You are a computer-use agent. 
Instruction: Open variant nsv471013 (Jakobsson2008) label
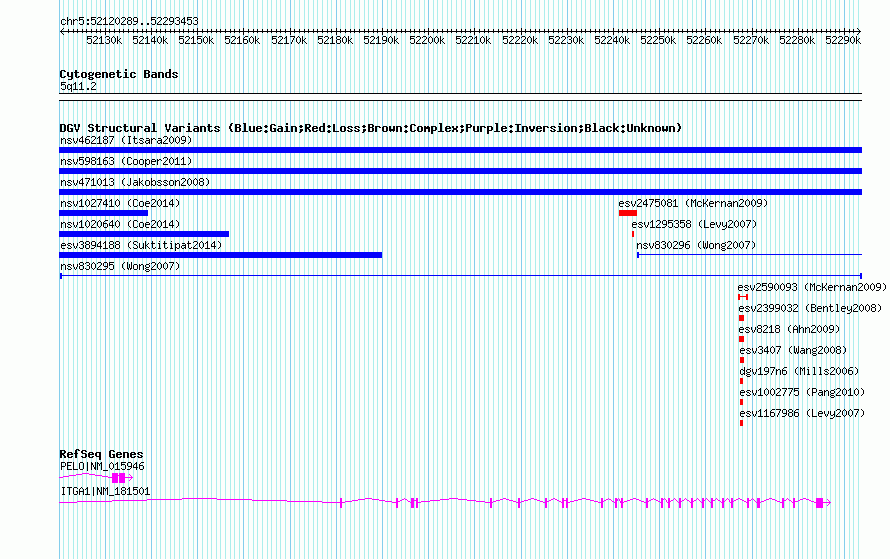click(x=135, y=182)
